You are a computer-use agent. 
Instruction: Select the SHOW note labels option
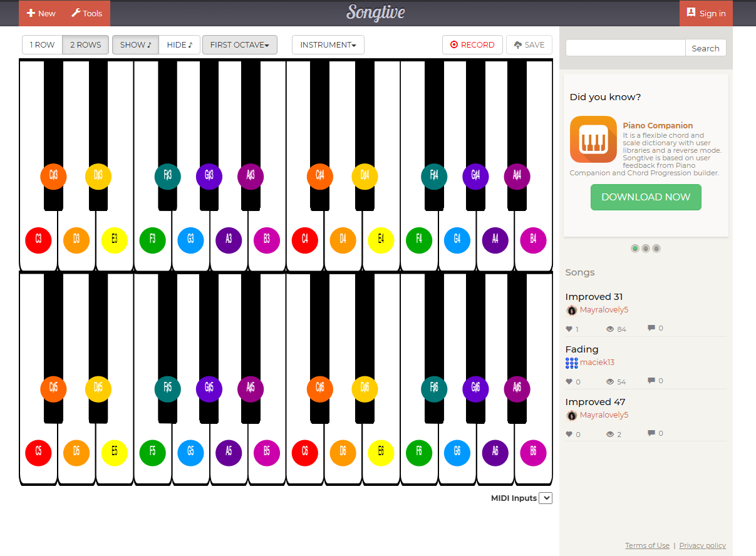(135, 45)
